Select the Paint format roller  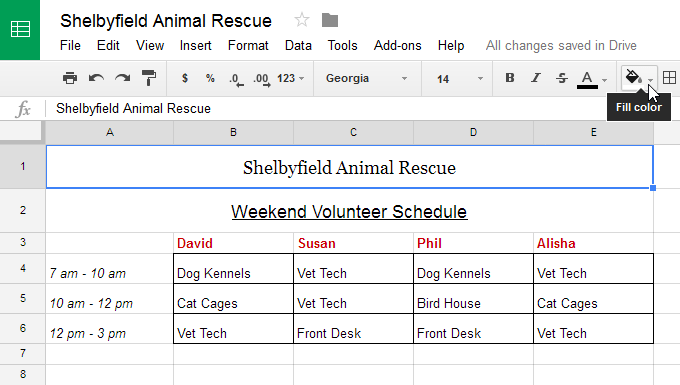[x=149, y=78]
